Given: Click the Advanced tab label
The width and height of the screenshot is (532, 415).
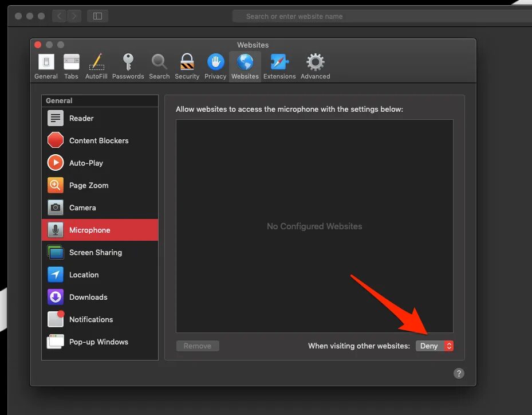Looking at the screenshot, I should pyautogui.click(x=315, y=76).
